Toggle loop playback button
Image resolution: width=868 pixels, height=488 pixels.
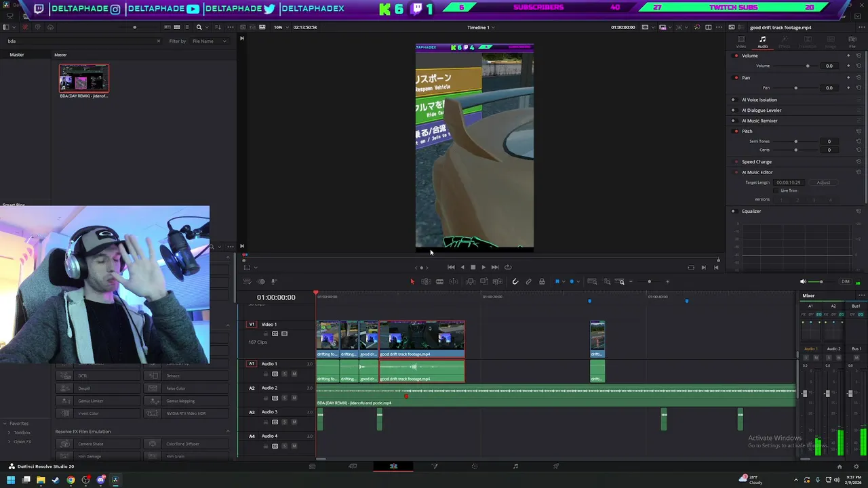pyautogui.click(x=508, y=267)
